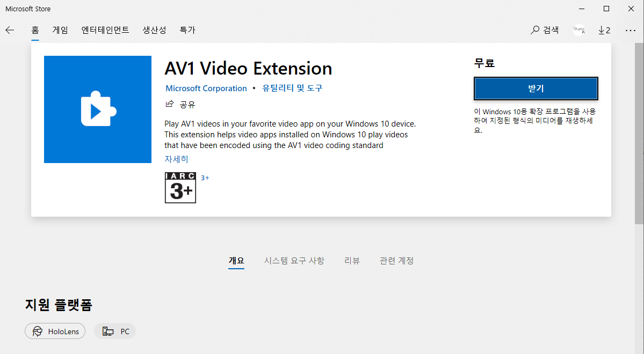The image size is (644, 354).
Task: Open the 엔터테인먼트 tab
Action: tap(105, 30)
